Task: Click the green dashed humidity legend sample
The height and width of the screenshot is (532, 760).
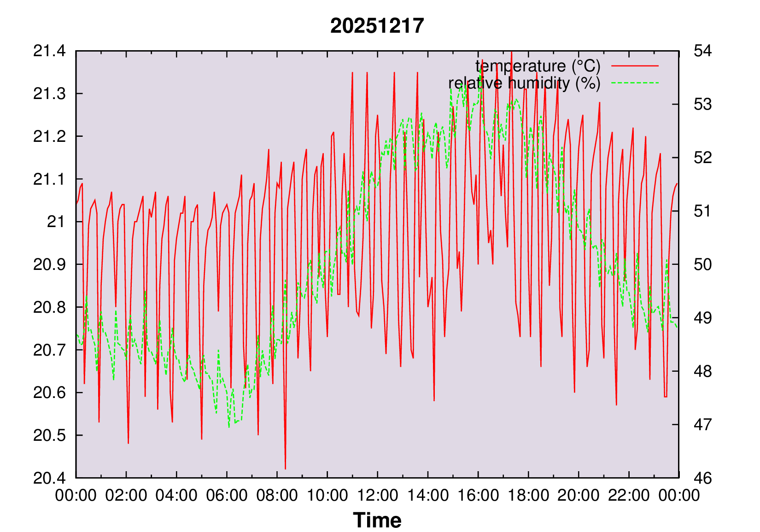Action: [x=635, y=83]
